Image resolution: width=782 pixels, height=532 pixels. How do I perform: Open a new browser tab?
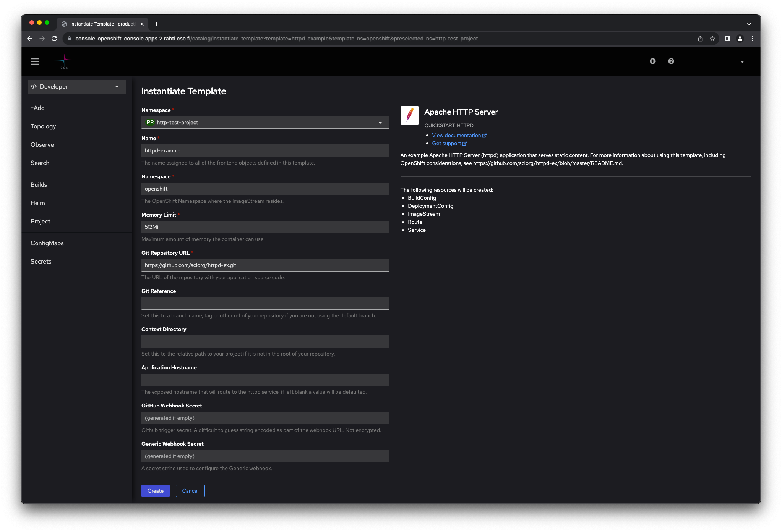point(157,24)
